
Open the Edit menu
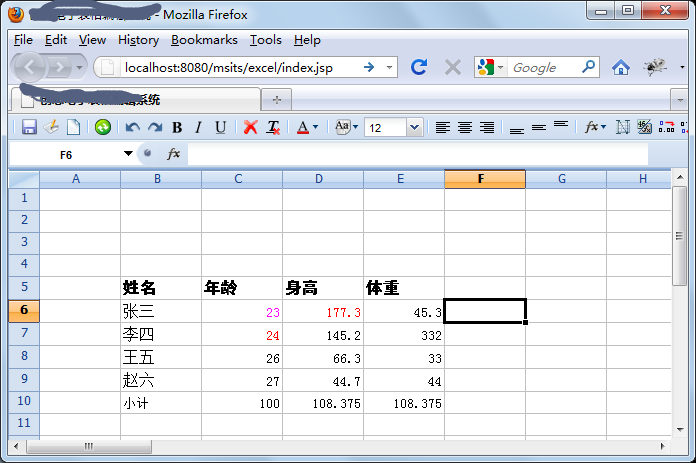pos(55,40)
